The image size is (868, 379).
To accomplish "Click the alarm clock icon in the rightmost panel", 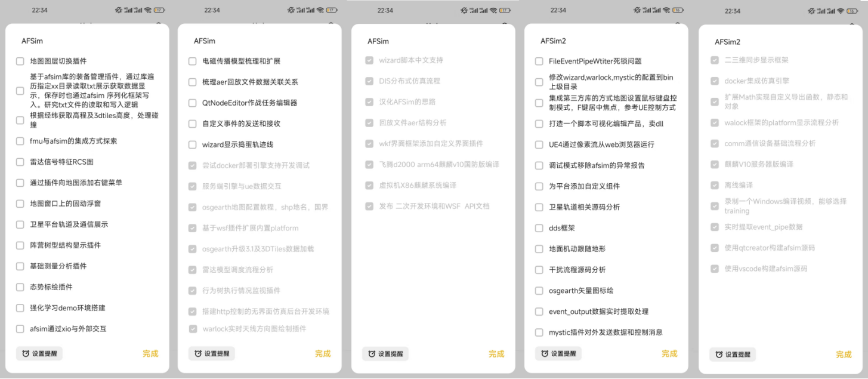I will [x=719, y=355].
